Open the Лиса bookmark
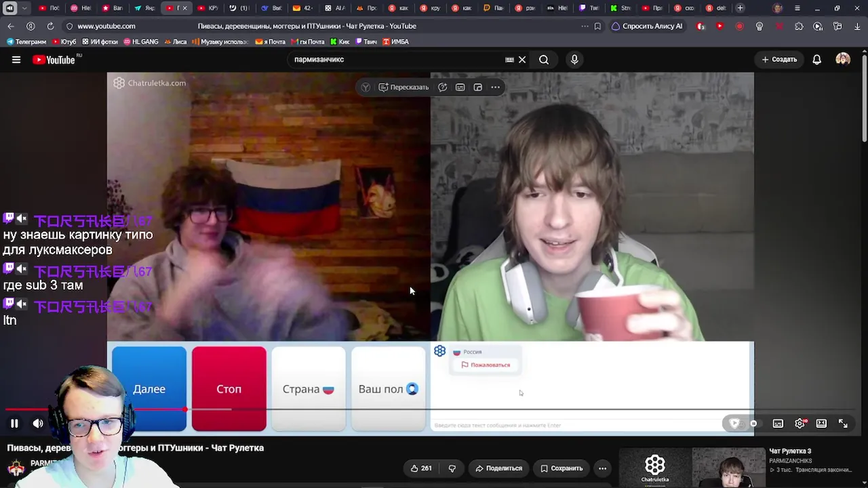Screen dimensions: 868x488 [175, 42]
